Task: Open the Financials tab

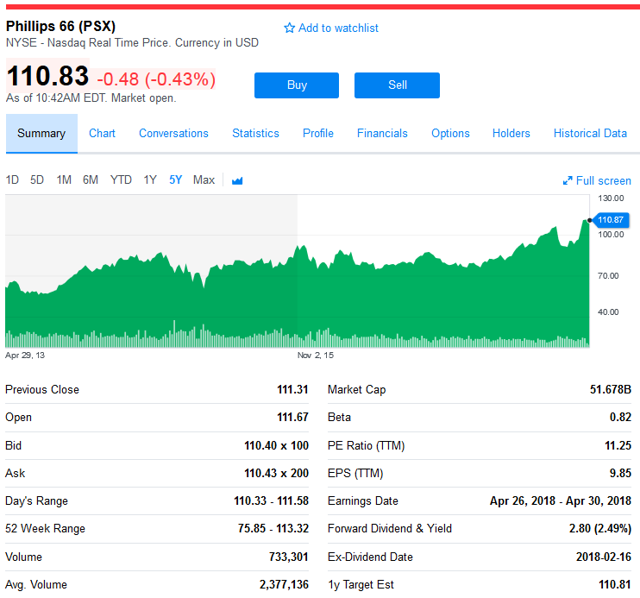Action: click(x=382, y=133)
